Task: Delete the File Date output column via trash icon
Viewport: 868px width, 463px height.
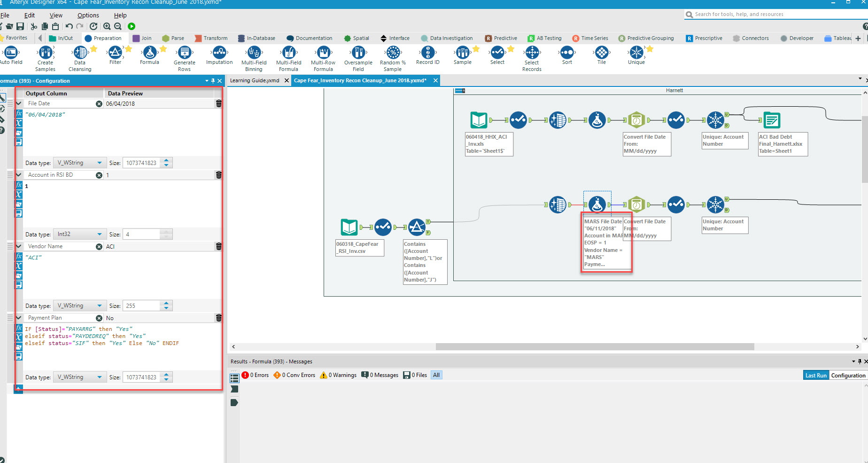Action: (x=218, y=103)
